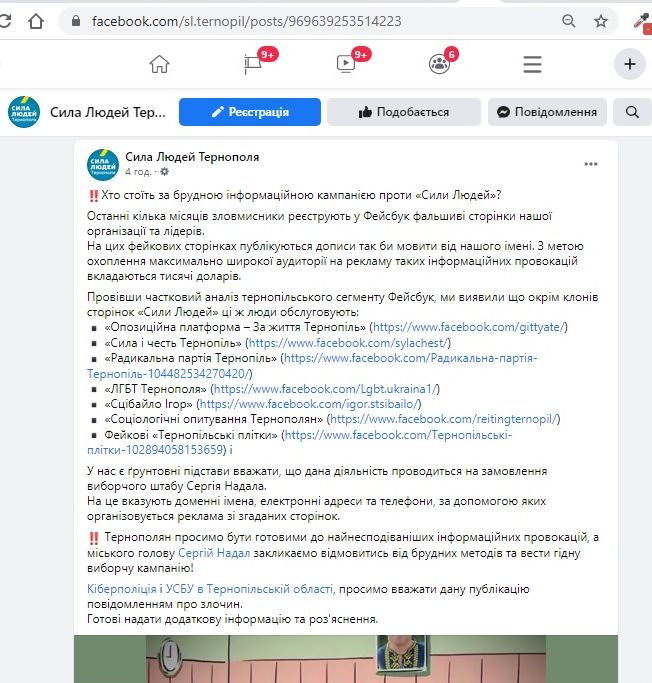Bookmark this page with star icon
The width and height of the screenshot is (652, 683).
pyautogui.click(x=601, y=21)
